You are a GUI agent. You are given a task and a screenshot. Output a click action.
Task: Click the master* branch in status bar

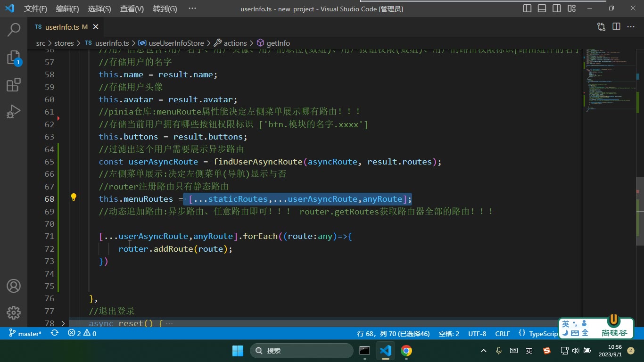25,333
